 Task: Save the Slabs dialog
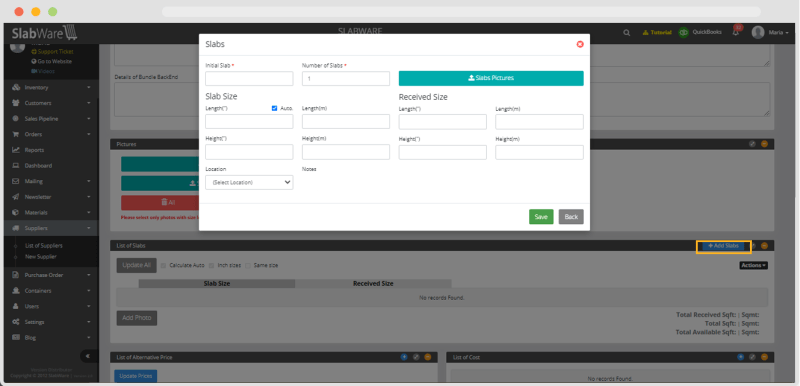pyautogui.click(x=541, y=217)
